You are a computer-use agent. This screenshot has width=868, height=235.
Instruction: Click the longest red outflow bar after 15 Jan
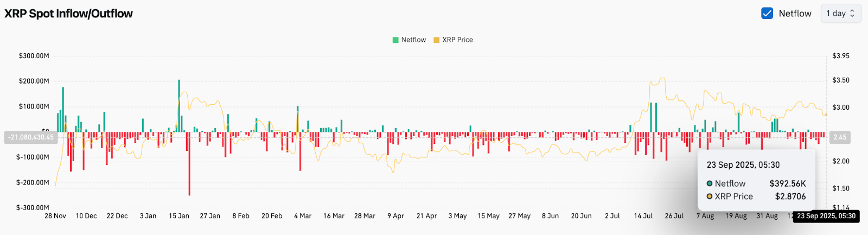coord(189,163)
